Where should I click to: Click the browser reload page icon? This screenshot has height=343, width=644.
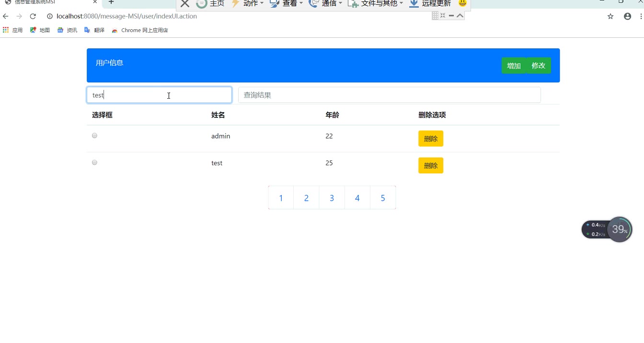coord(33,16)
